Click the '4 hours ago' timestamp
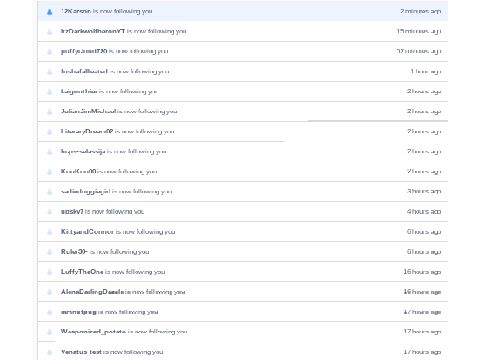This screenshot has height=360, width=480. tap(424, 211)
